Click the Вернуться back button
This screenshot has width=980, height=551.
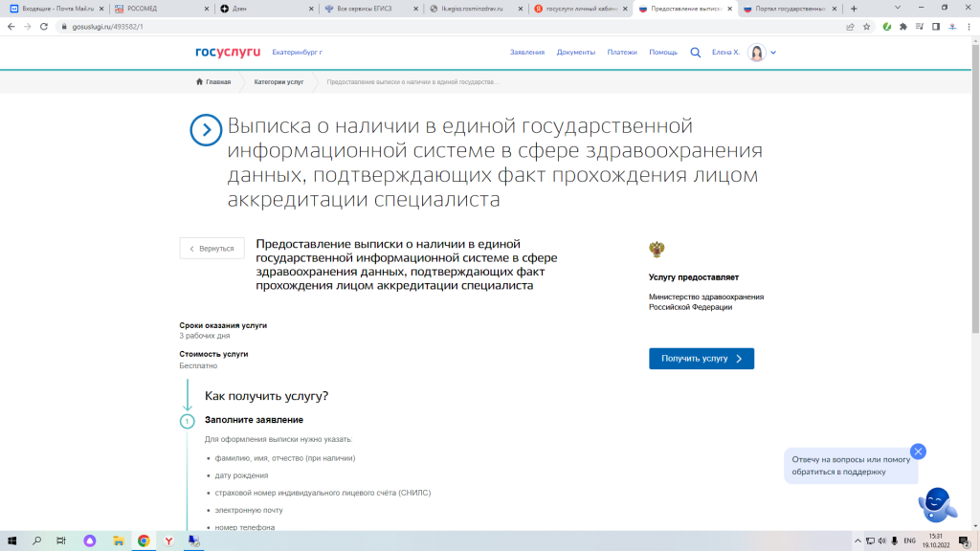click(x=212, y=249)
